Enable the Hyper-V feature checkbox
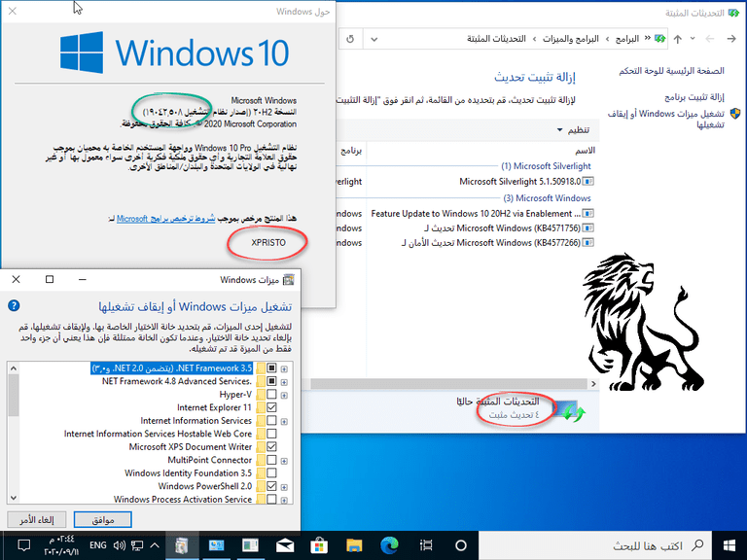Viewport: 747px width, 560px height. coord(271,395)
